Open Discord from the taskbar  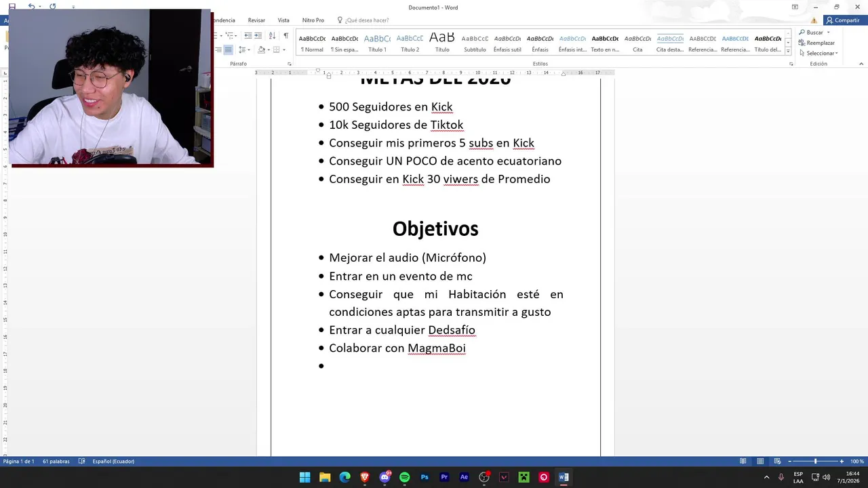tap(384, 477)
